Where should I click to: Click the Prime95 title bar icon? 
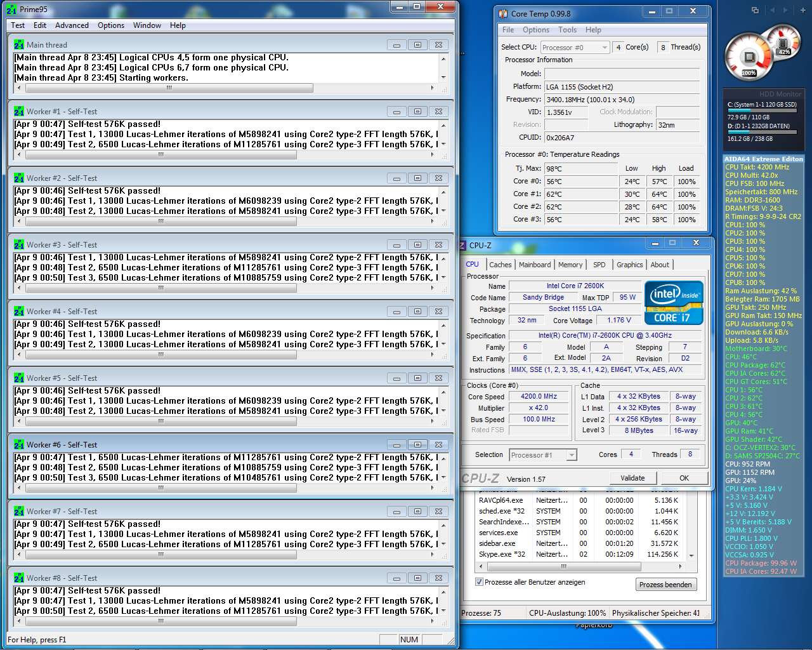pos(11,10)
